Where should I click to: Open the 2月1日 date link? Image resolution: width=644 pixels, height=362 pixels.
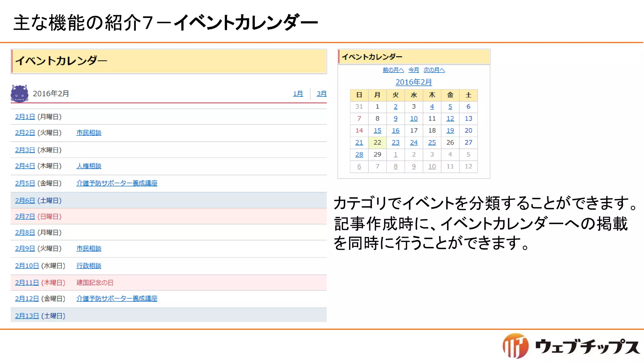click(x=25, y=117)
